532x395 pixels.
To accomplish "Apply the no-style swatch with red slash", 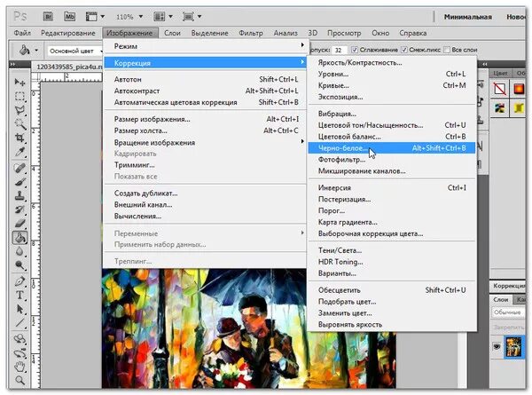I will point(500,89).
